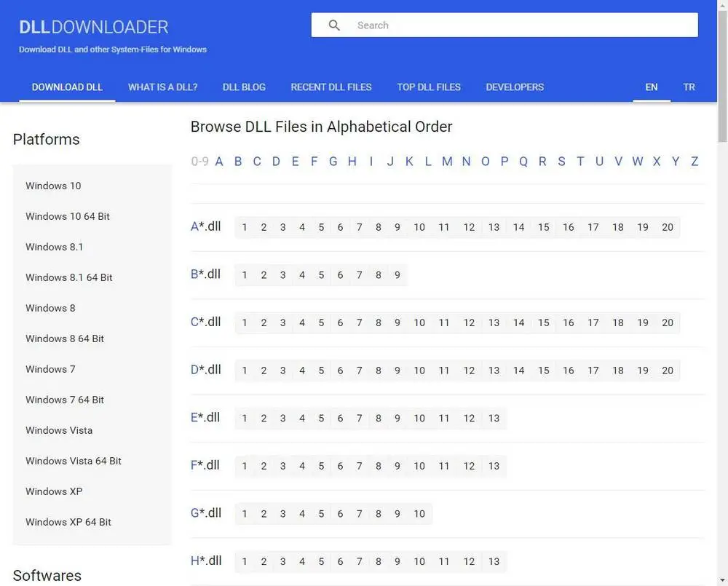Click the search magnifier icon
Viewport: 728px width, 586px height.
334,25
